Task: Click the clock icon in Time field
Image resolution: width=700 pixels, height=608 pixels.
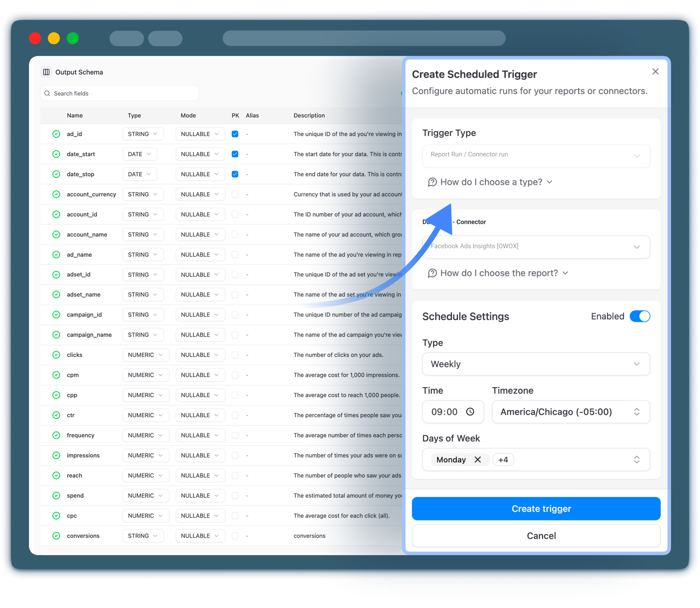Action: coord(470,412)
